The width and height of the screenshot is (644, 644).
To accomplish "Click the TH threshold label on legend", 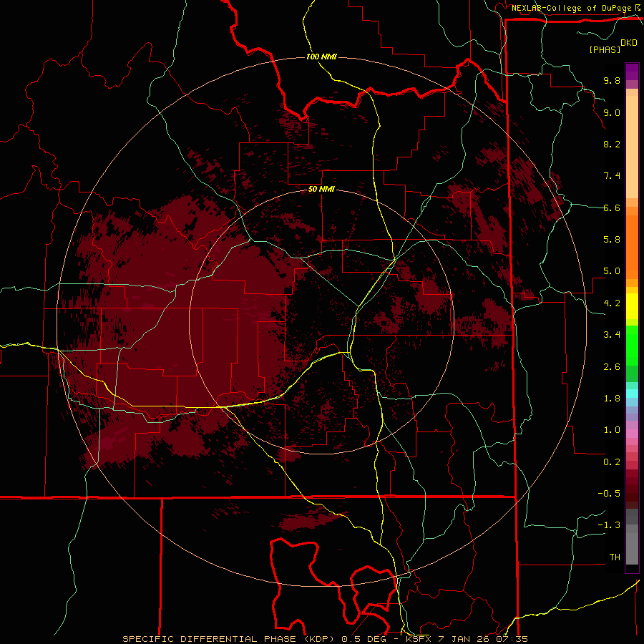I will [x=615, y=557].
